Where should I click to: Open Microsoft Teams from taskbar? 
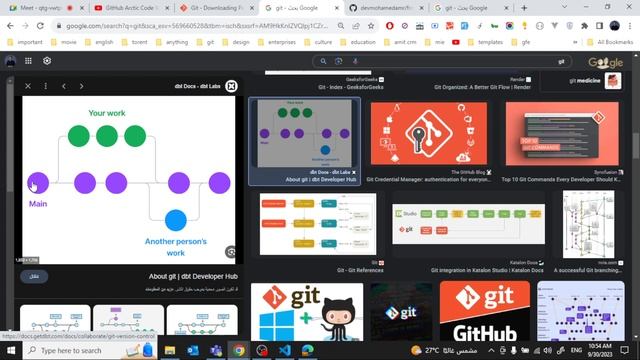point(216,350)
